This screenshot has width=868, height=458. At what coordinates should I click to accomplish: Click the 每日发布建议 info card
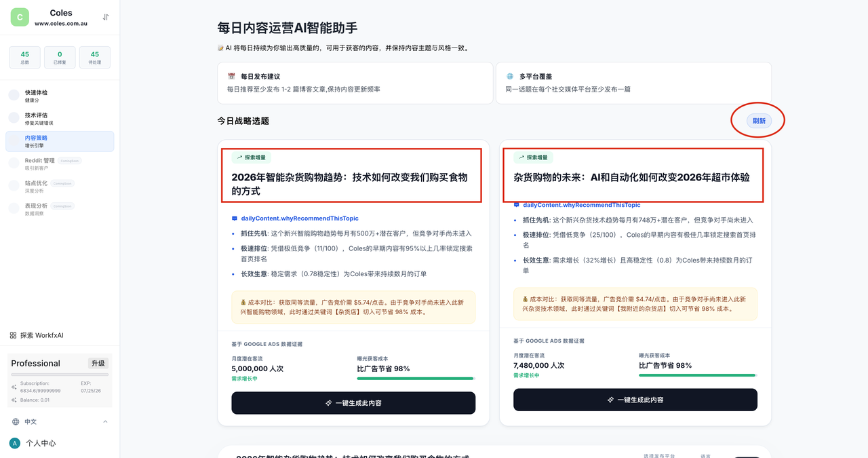[x=355, y=83]
